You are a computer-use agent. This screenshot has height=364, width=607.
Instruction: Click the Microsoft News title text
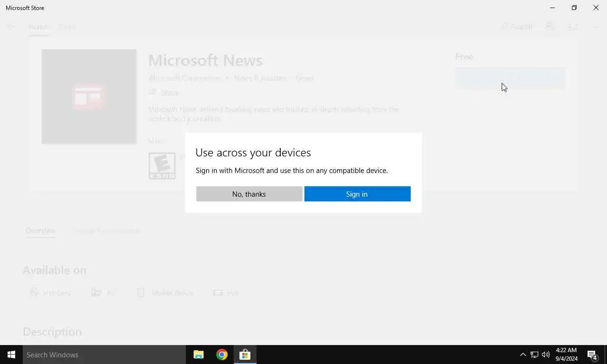point(205,60)
